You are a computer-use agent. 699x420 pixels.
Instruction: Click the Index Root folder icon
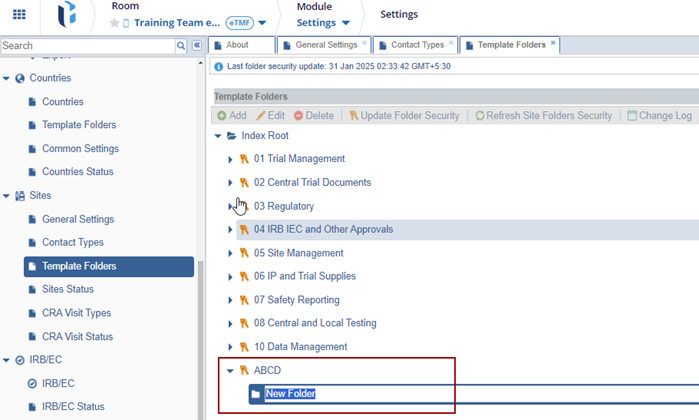(x=232, y=135)
